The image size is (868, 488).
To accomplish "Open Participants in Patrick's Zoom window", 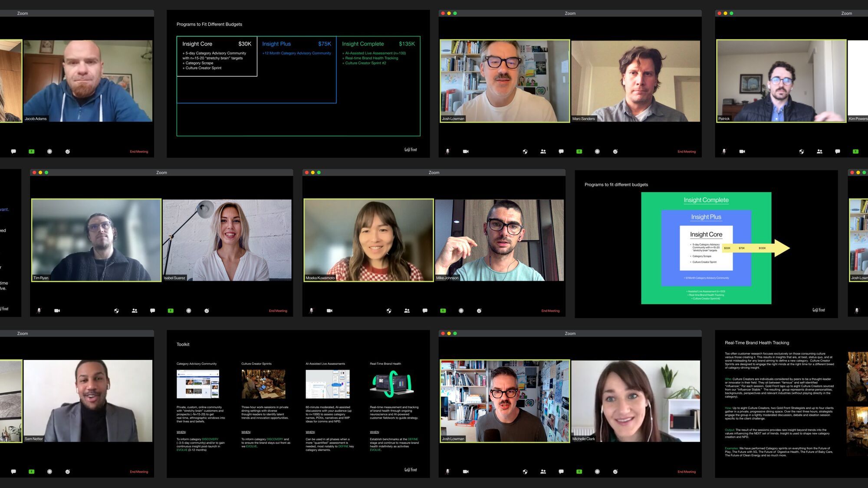I will pos(819,151).
